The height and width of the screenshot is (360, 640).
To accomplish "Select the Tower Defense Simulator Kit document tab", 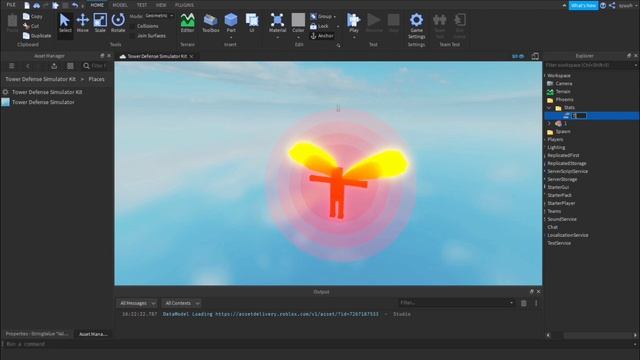I will point(157,56).
